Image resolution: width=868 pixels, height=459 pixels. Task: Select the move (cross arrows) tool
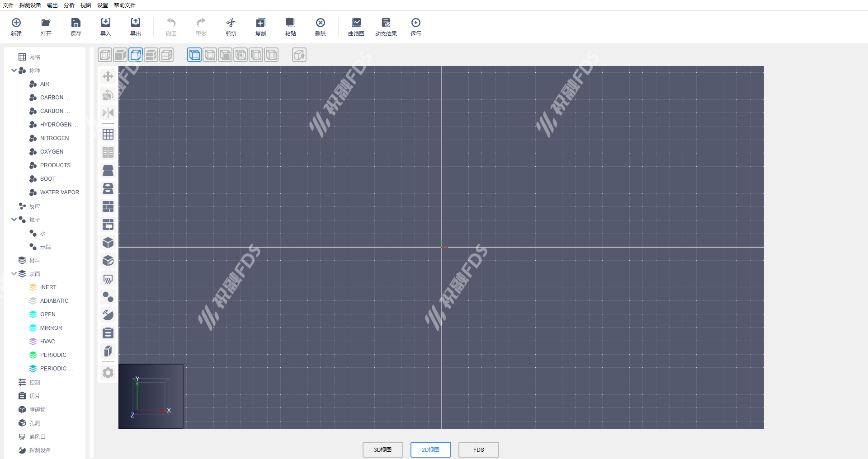(108, 76)
